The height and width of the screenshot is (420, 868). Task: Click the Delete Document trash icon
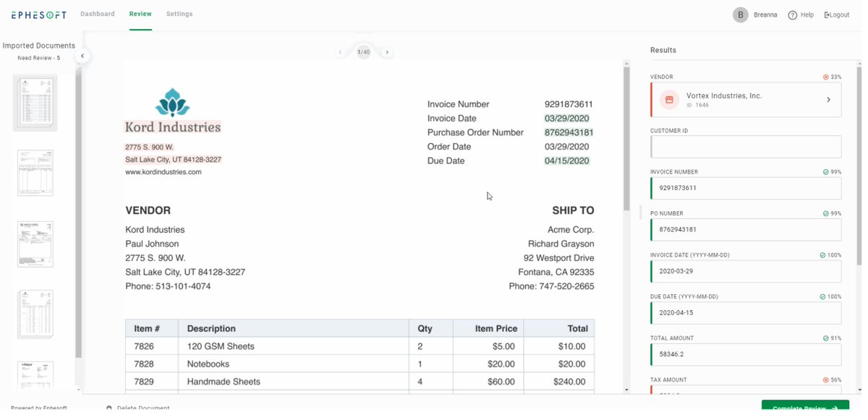click(109, 408)
